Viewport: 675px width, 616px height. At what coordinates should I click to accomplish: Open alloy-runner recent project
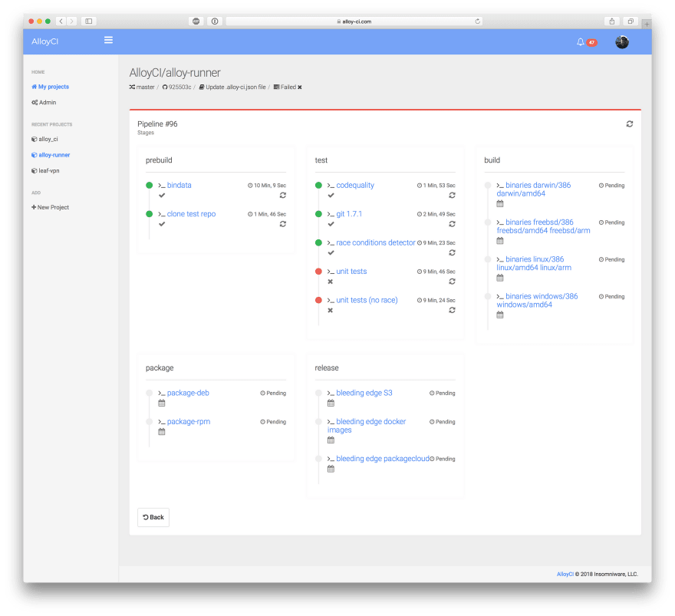tap(51, 154)
